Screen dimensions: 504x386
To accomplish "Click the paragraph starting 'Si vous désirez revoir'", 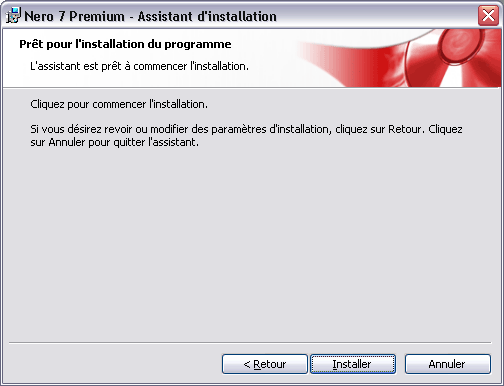I will click(246, 135).
